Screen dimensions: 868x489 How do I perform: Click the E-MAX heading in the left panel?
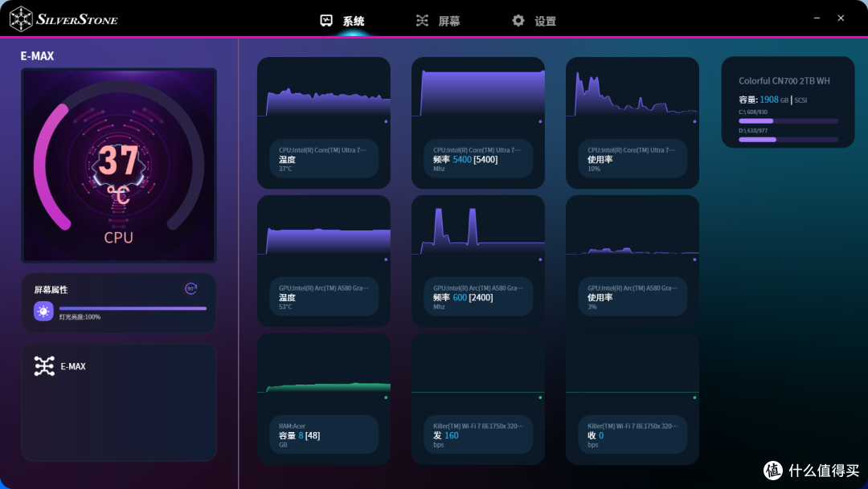tap(37, 56)
